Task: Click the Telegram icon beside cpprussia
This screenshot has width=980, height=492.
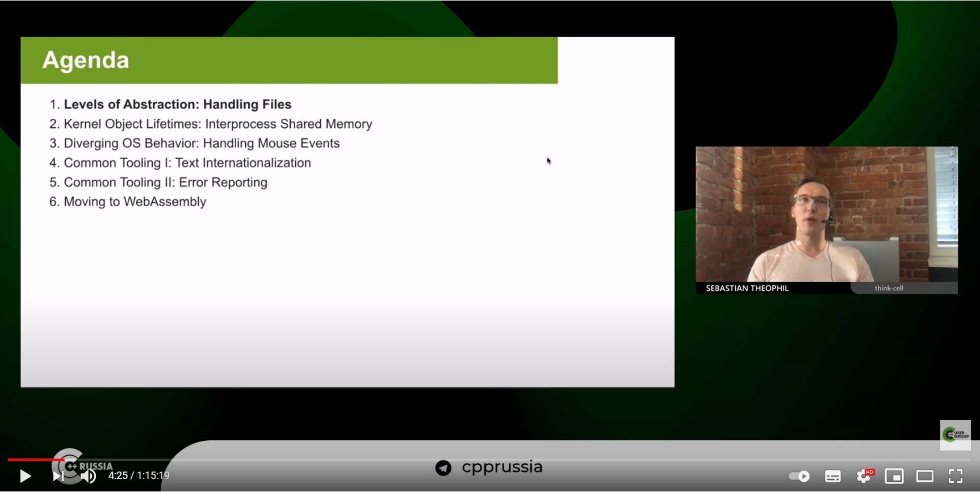Action: point(443,468)
